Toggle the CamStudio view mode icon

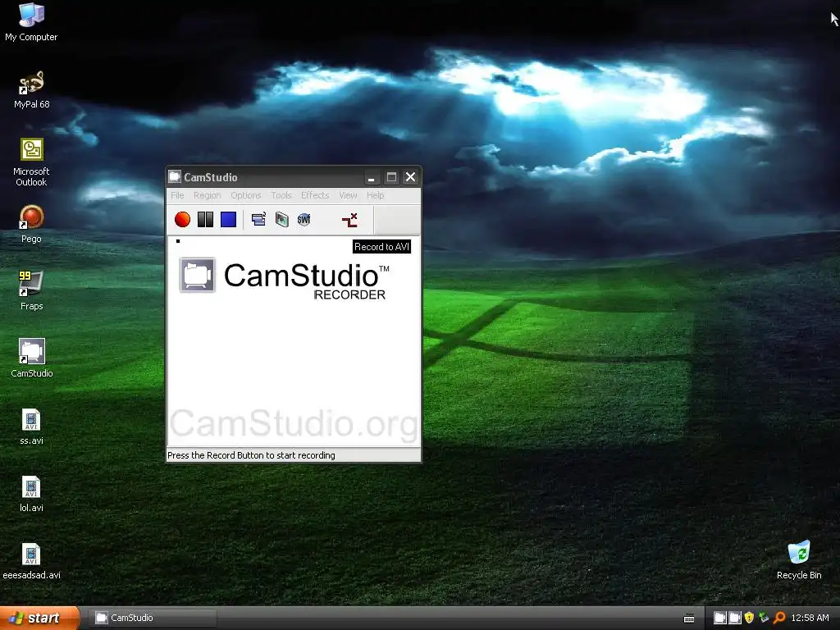click(x=258, y=220)
